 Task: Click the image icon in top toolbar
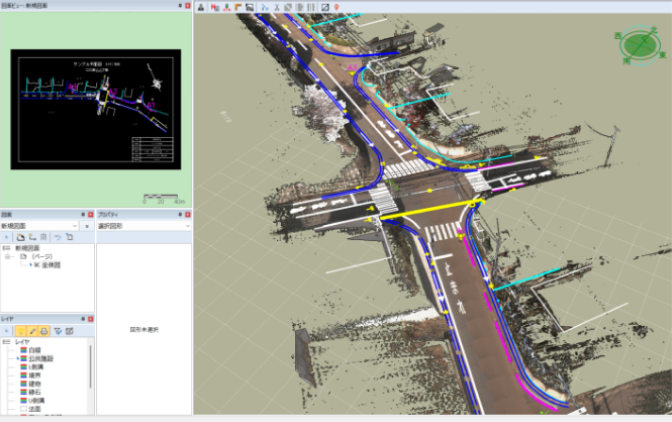click(249, 7)
